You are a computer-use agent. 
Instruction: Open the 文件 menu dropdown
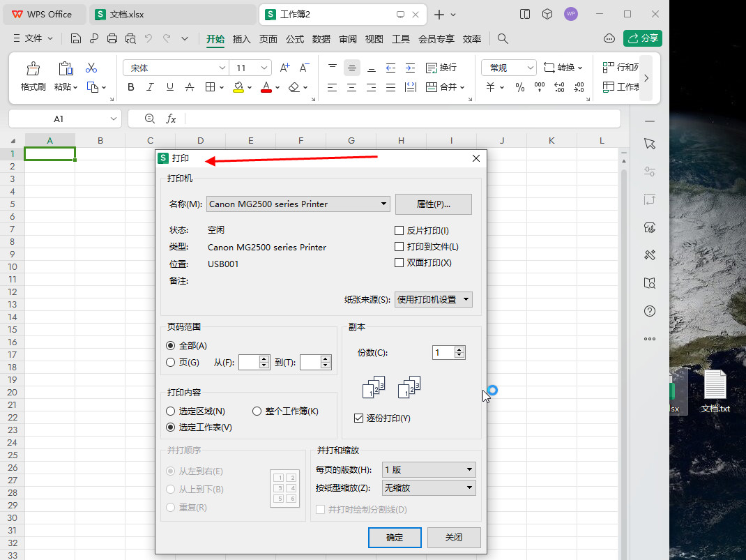pyautogui.click(x=33, y=38)
